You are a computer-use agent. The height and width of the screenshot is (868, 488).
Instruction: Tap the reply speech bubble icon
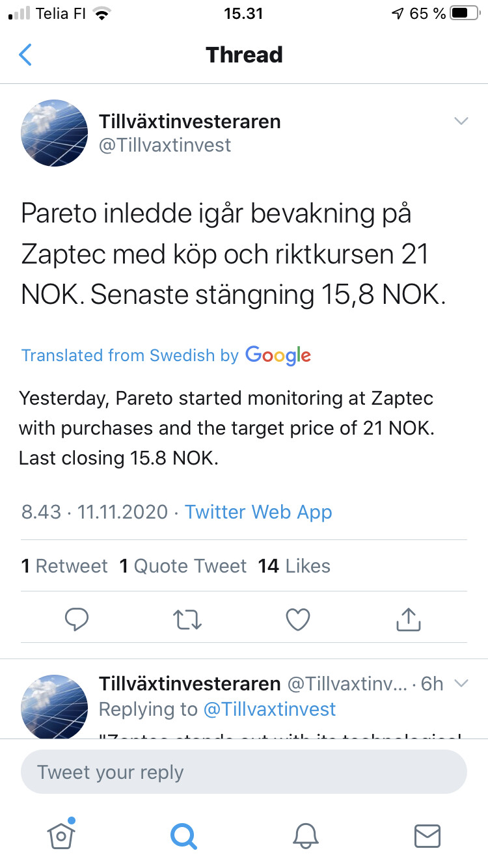(77, 619)
